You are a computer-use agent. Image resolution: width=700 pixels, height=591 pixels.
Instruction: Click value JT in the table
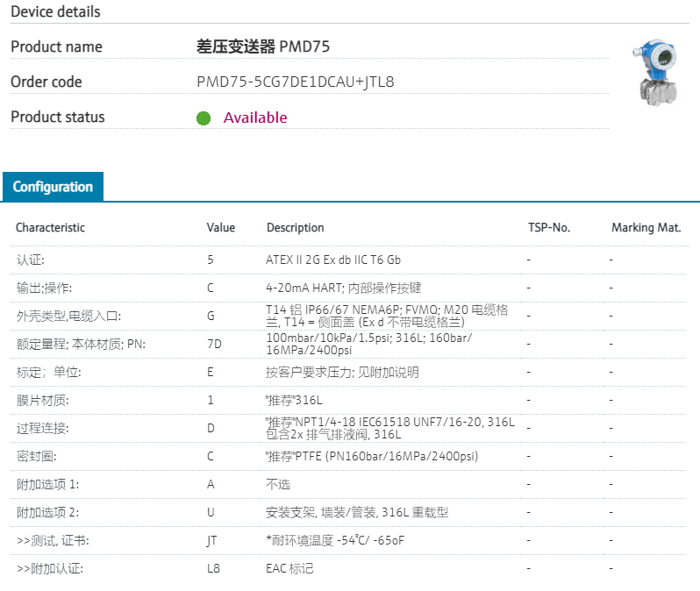211,540
